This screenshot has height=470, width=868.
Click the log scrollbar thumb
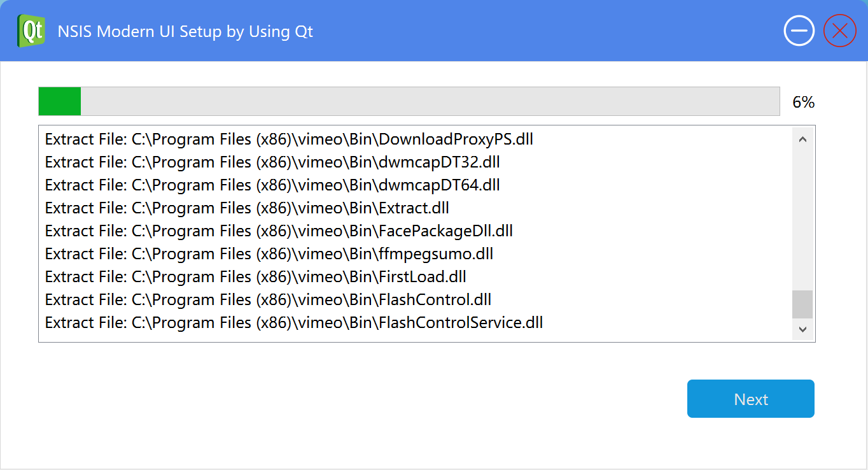coord(802,304)
